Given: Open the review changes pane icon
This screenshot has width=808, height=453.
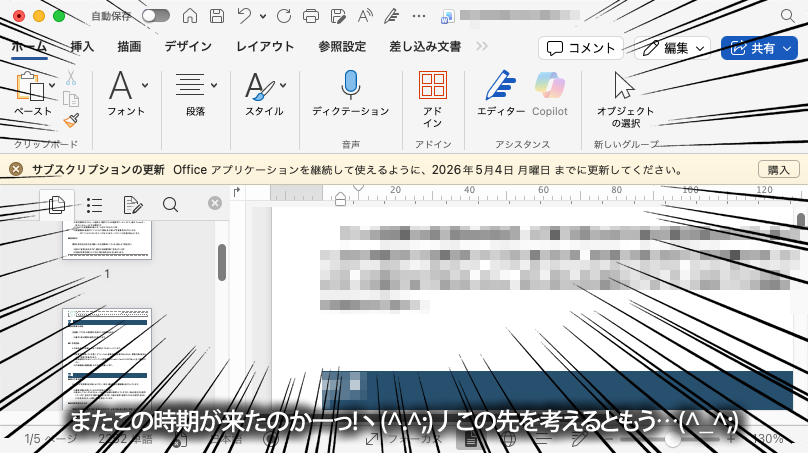Looking at the screenshot, I should (x=133, y=205).
